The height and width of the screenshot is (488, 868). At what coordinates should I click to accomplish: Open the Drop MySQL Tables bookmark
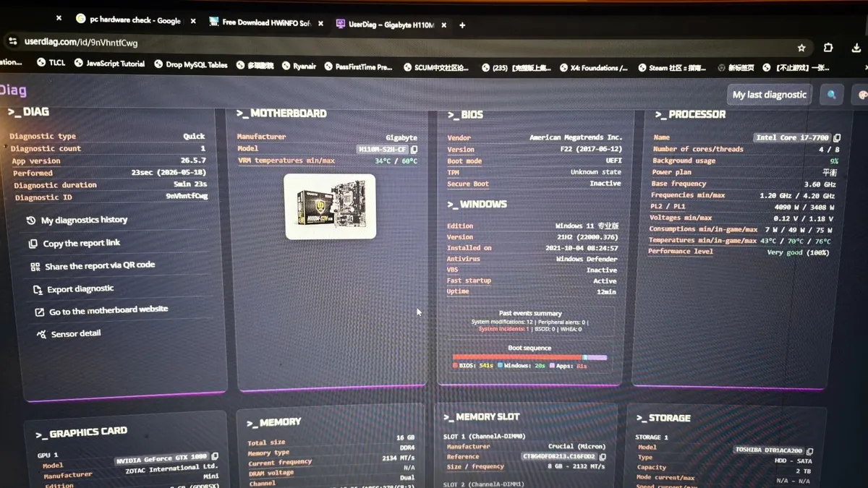[x=191, y=64]
